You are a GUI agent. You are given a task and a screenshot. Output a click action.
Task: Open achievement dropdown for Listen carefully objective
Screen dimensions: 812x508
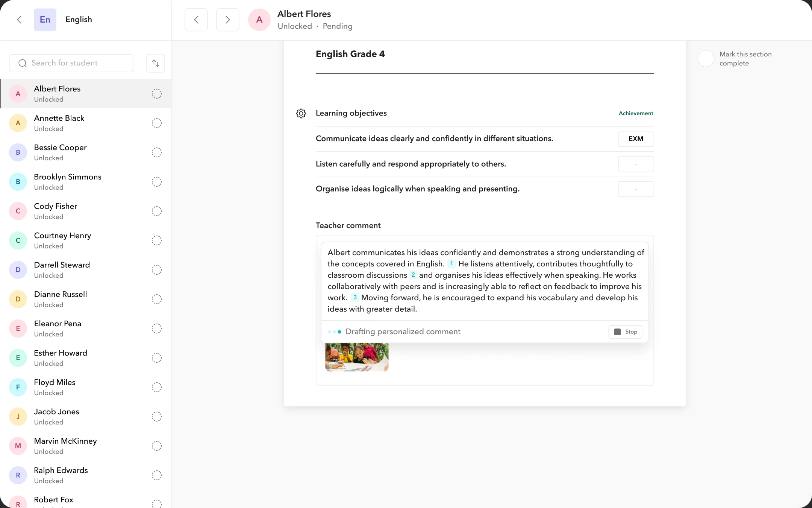click(x=636, y=164)
